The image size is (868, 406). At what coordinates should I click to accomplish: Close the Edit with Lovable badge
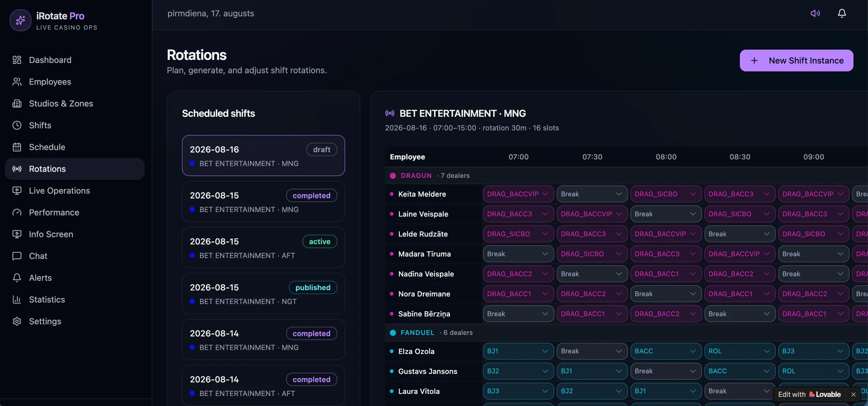(x=853, y=394)
